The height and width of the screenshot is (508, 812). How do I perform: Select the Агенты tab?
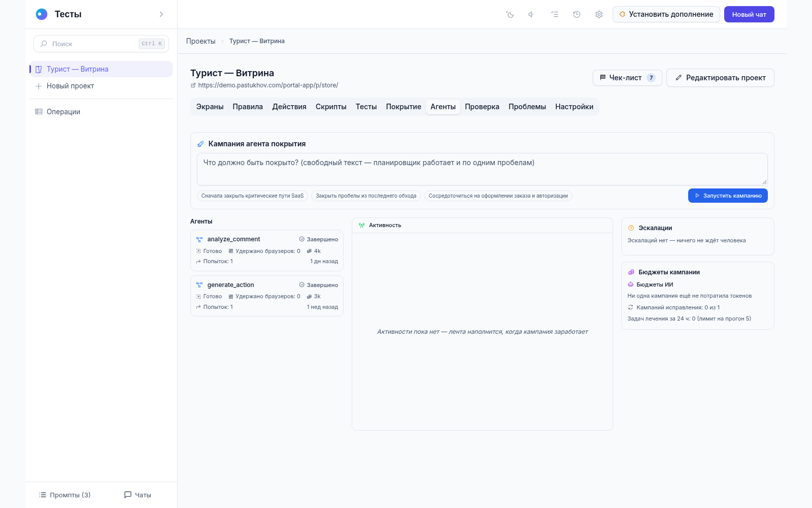point(443,107)
